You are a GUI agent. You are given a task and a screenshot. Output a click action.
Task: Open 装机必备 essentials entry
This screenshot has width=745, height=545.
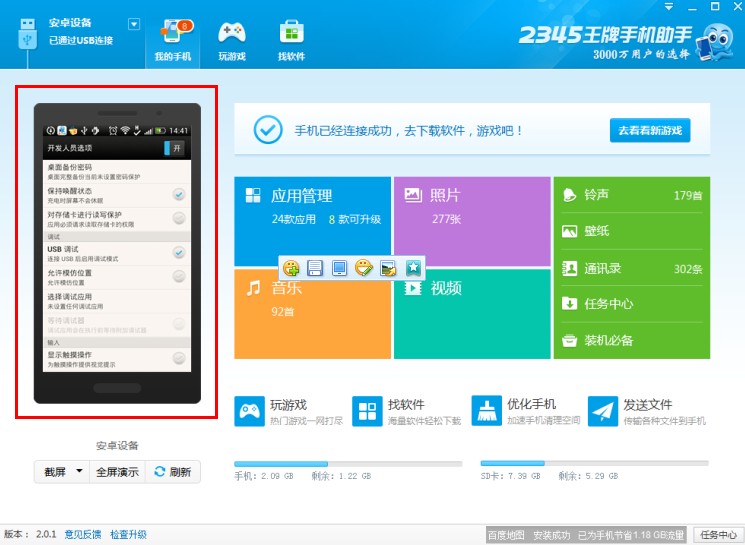[632, 340]
